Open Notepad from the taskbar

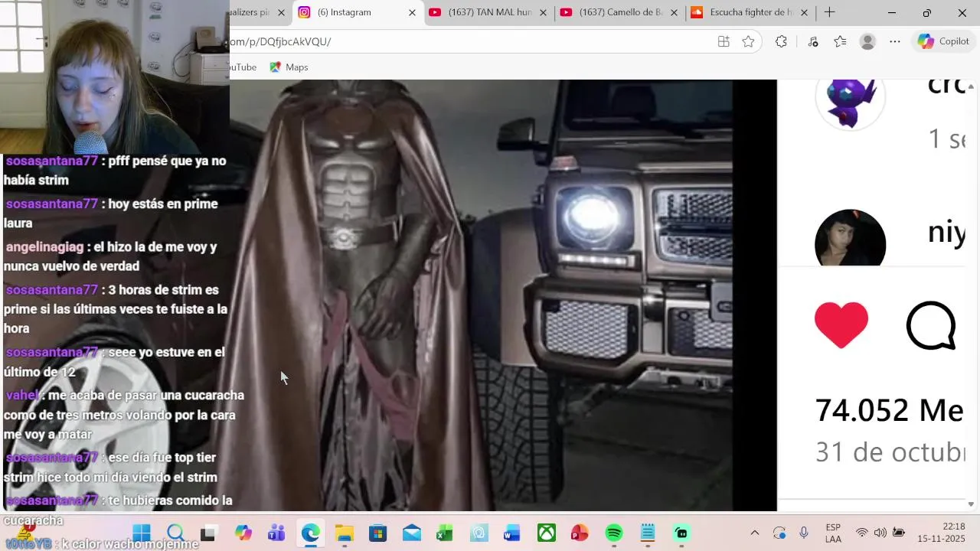click(648, 533)
